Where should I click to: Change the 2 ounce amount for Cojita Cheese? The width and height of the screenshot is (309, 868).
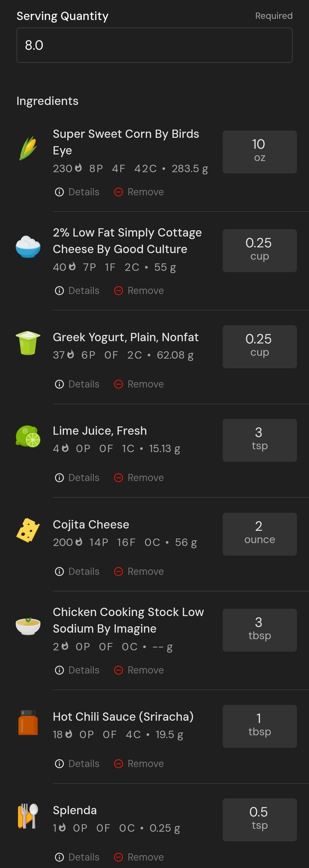pos(259,534)
